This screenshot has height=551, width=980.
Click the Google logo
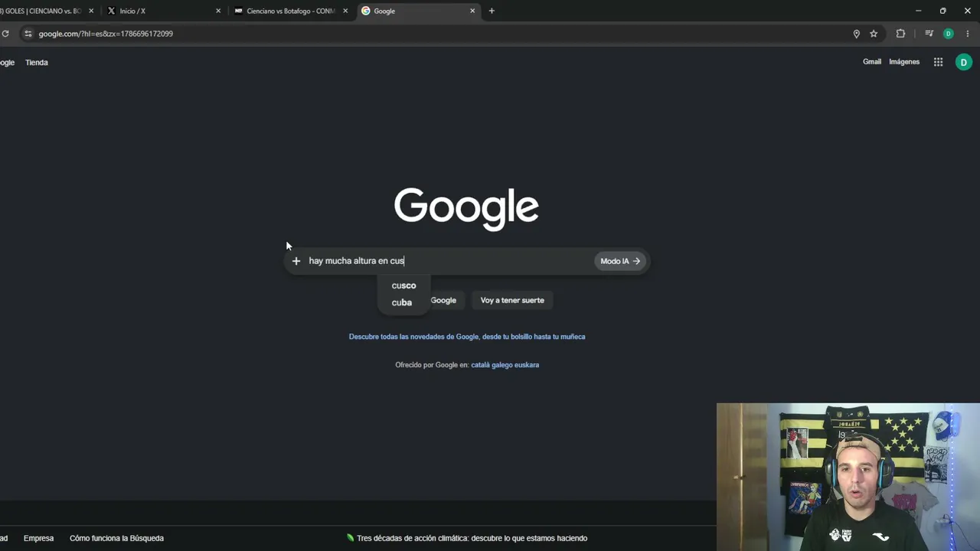pos(466,208)
